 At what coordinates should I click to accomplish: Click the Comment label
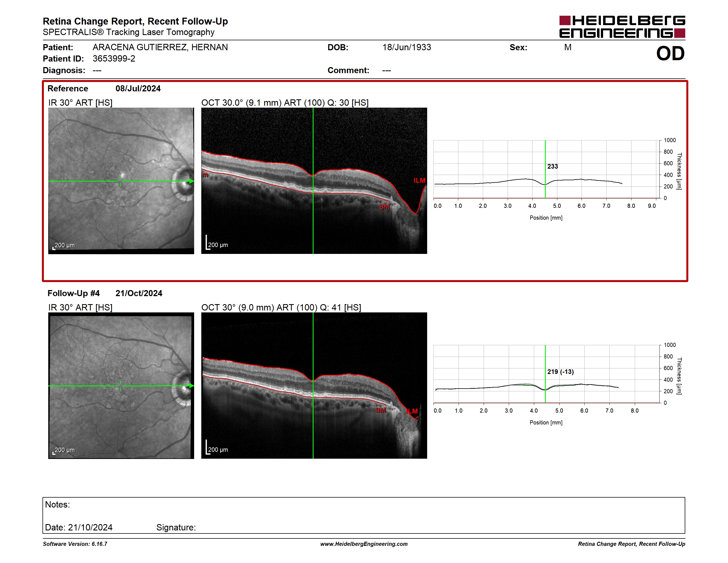tap(348, 70)
